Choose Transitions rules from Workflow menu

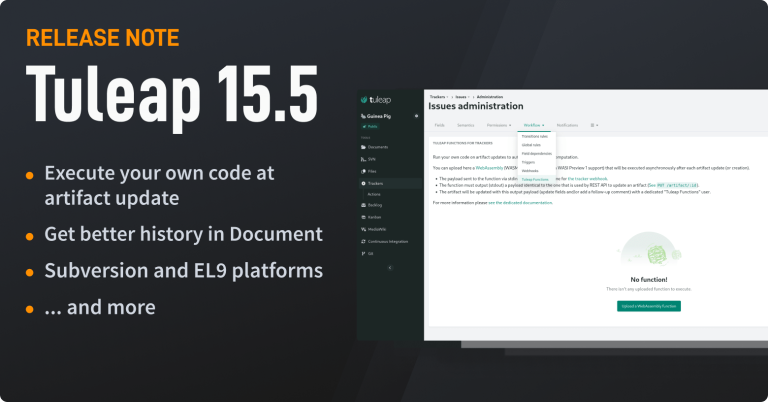[535, 136]
